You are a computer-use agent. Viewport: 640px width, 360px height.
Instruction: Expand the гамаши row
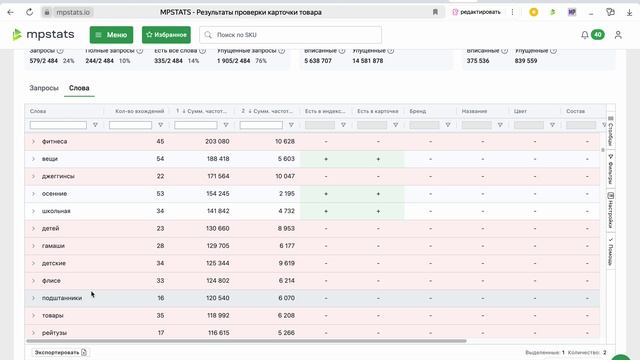[33, 246]
